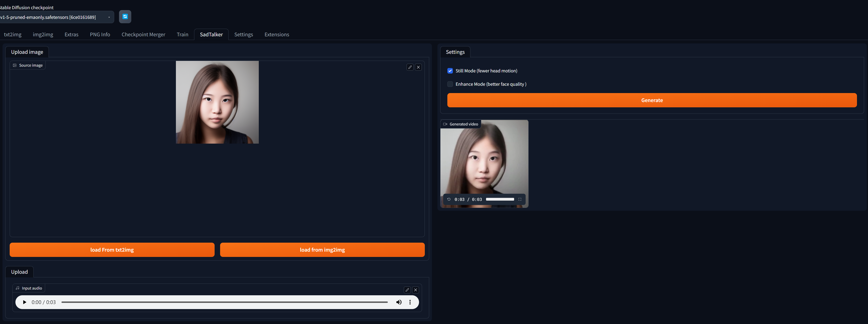Screen dimensions: 868x324
Task: Edit the source image with the pencil icon
Action: (410, 67)
